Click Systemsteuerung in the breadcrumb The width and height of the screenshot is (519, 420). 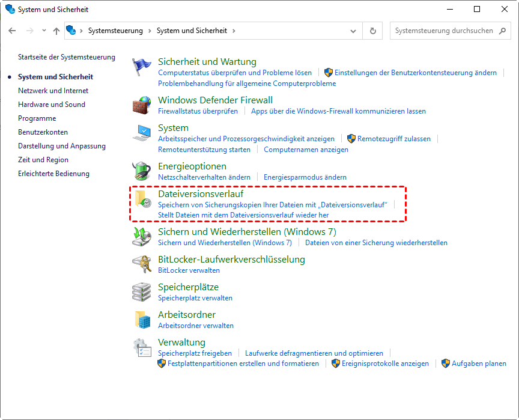pyautogui.click(x=115, y=31)
